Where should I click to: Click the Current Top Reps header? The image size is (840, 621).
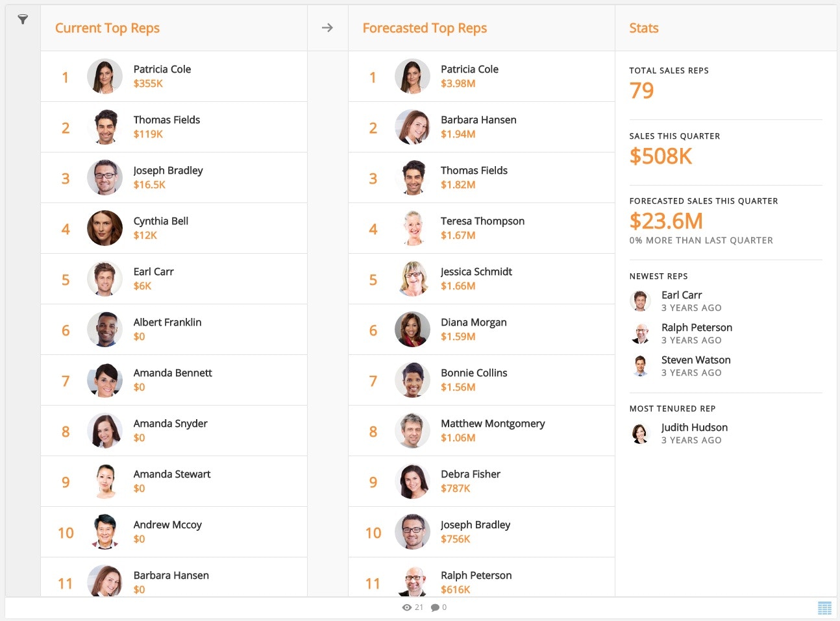click(107, 28)
